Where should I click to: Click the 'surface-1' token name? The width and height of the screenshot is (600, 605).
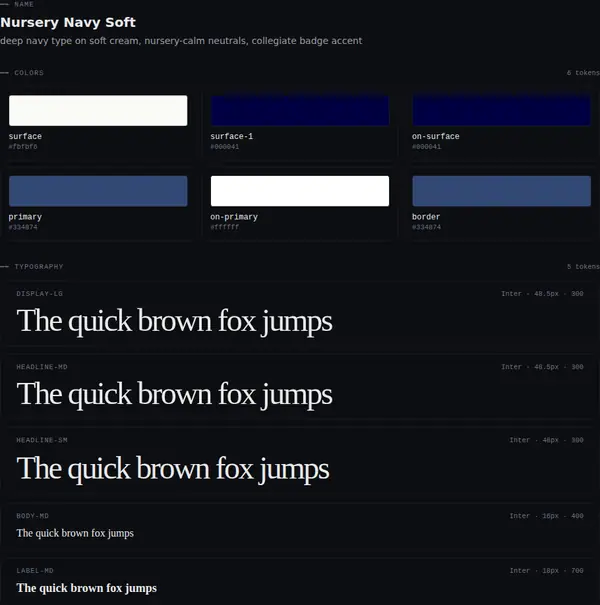point(232,136)
